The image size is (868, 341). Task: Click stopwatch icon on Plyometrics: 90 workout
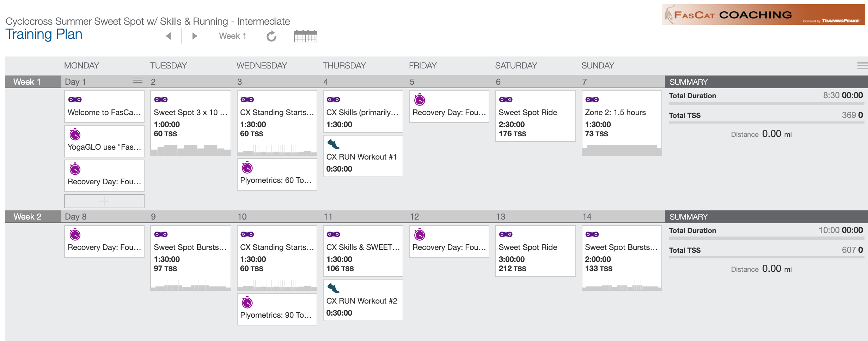(x=247, y=302)
